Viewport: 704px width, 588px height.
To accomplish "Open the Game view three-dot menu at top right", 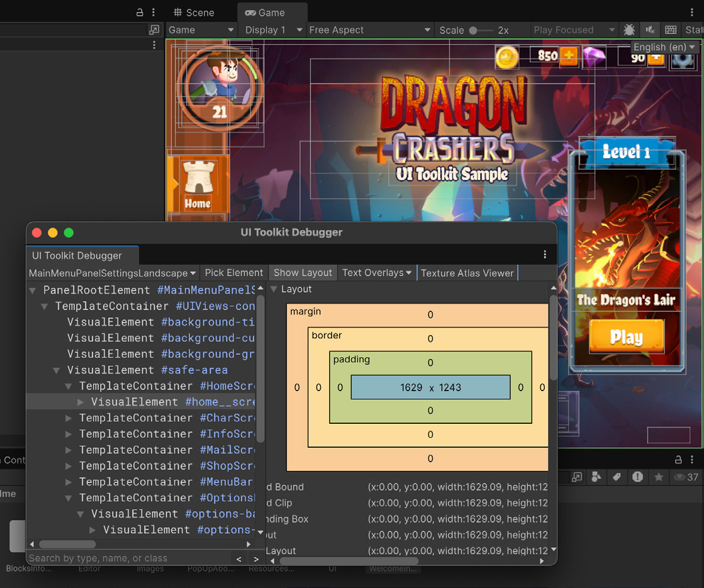I will [691, 12].
